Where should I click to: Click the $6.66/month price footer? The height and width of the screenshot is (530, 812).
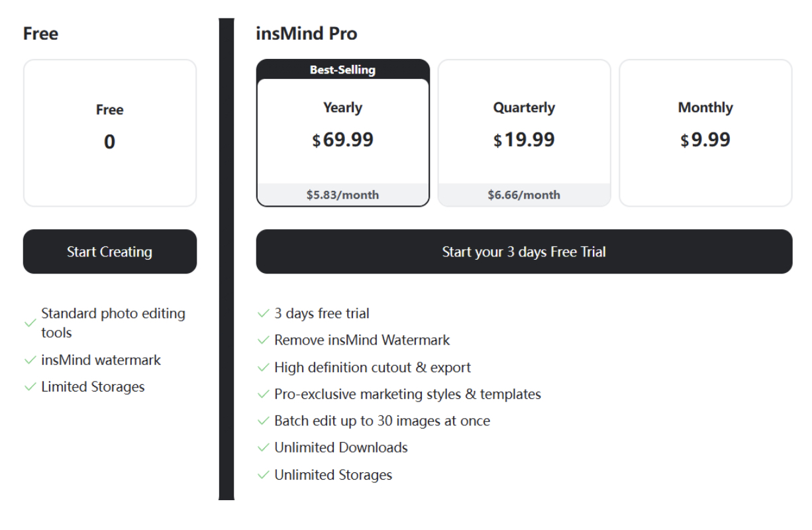(524, 195)
